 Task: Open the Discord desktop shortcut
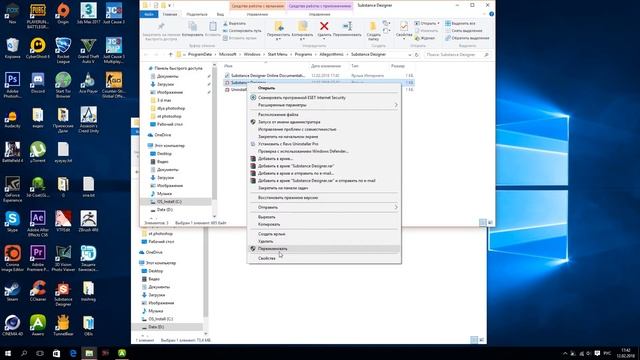[38, 83]
